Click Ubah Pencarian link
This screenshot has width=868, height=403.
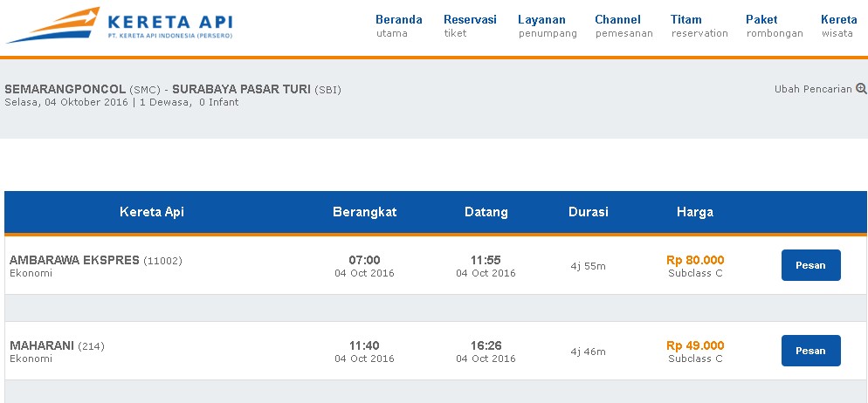(x=813, y=89)
